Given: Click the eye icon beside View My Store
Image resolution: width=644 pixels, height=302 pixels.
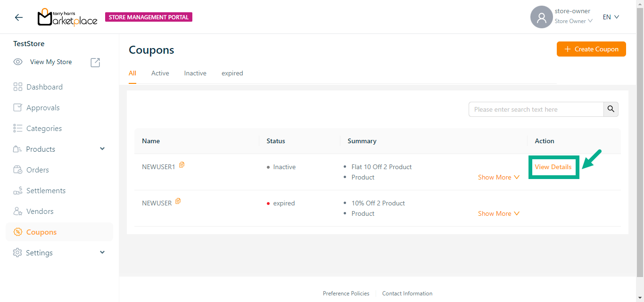Looking at the screenshot, I should [x=18, y=62].
